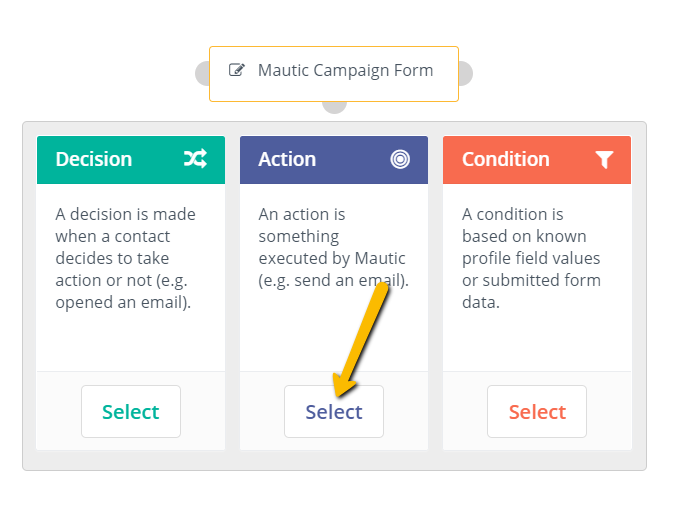Select the Condition event type
The height and width of the screenshot is (507, 692).
(x=537, y=412)
